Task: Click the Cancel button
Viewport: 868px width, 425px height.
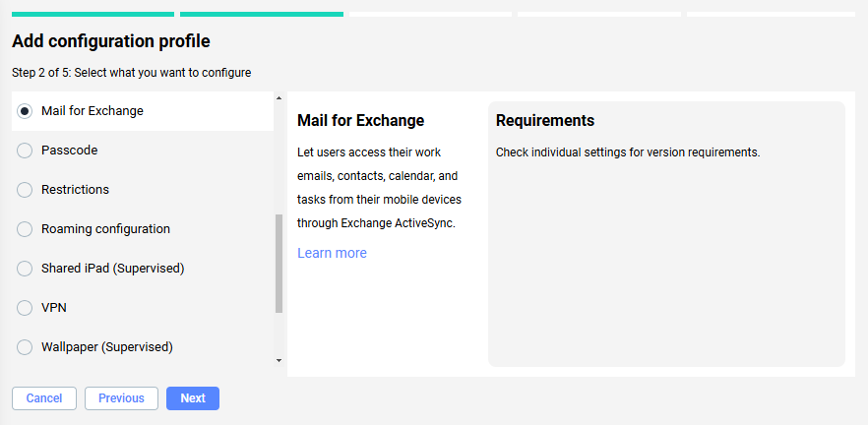Action: (x=44, y=398)
